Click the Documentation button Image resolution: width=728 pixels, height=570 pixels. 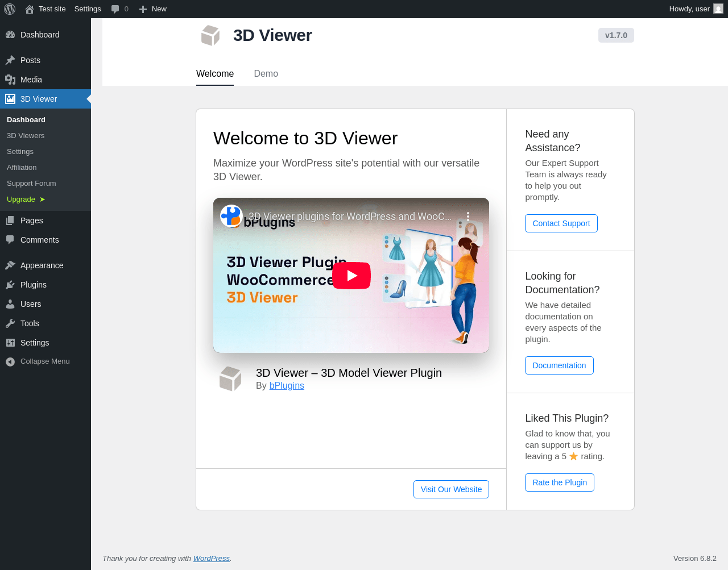(559, 365)
